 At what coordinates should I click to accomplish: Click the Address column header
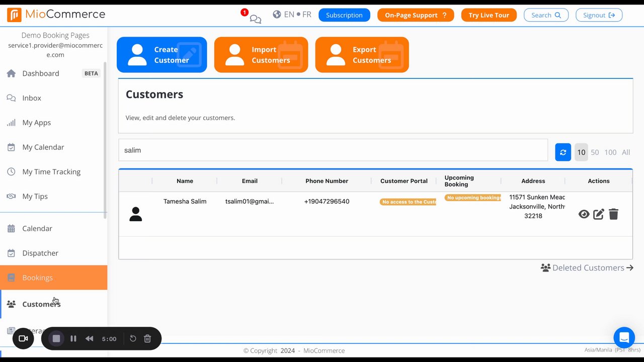[533, 181]
